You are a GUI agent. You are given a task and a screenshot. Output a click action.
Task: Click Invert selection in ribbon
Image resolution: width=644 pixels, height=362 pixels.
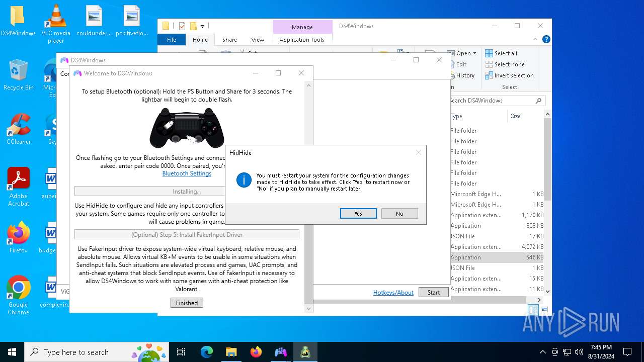[509, 75]
